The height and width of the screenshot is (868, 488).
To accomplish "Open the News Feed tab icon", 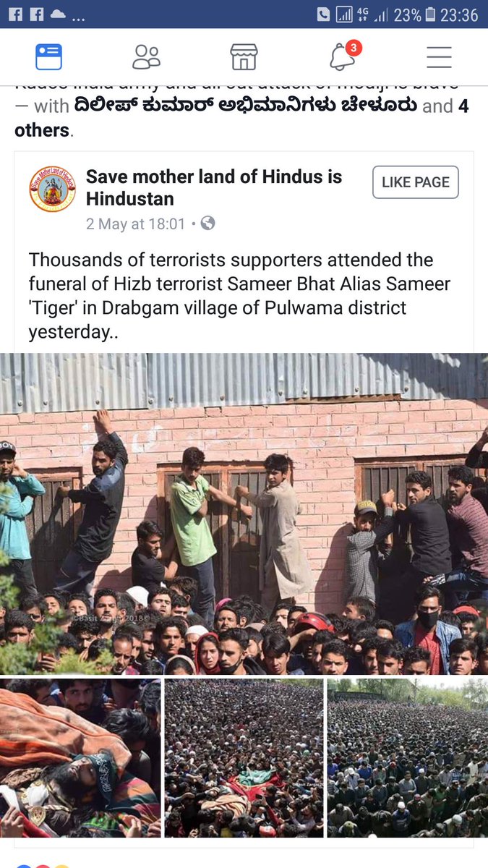I will 48,56.
